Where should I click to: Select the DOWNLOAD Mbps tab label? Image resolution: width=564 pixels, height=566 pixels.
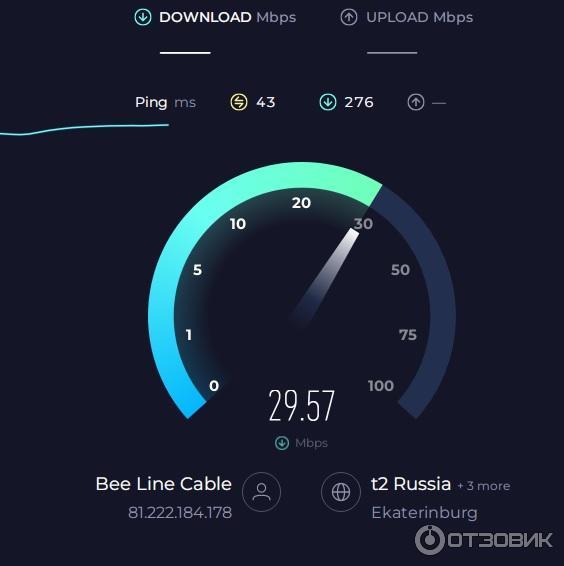coord(227,17)
